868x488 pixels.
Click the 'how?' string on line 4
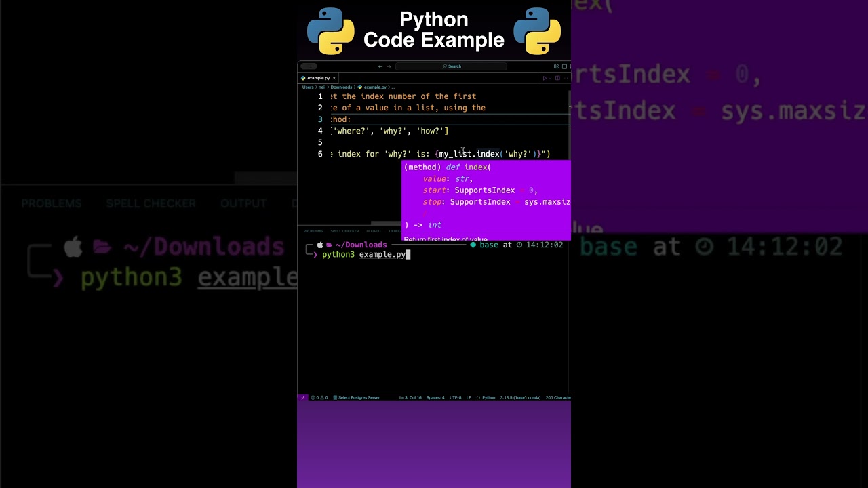coord(431,131)
